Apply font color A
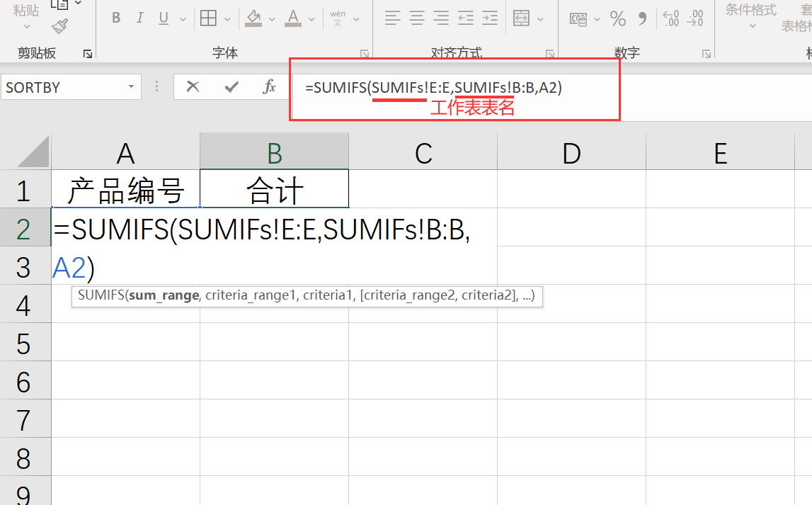 pyautogui.click(x=293, y=18)
